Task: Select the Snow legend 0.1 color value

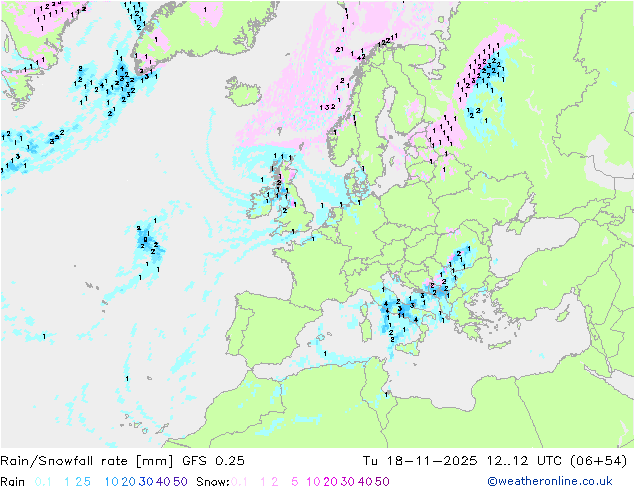Action: [239, 482]
